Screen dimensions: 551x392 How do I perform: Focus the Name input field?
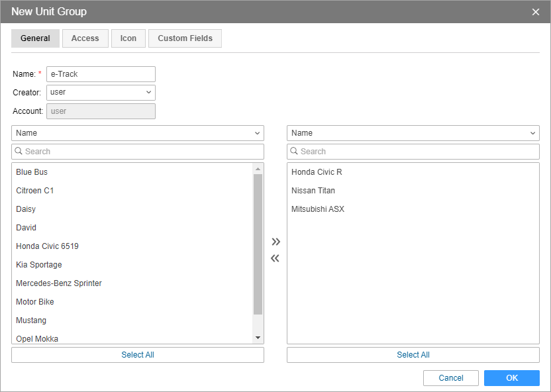pyautogui.click(x=101, y=74)
